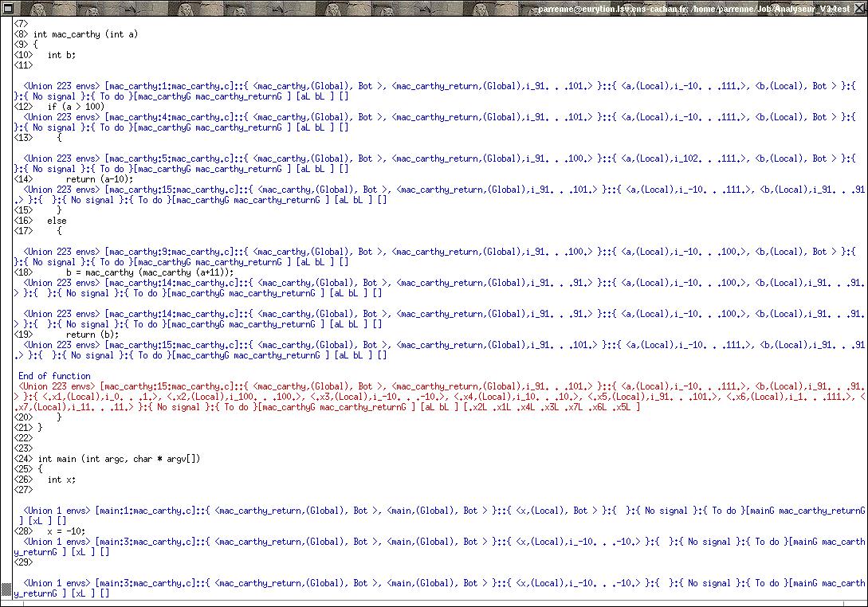Click line <17> opening brace
Screen dimensions: 868x607
pos(59,231)
